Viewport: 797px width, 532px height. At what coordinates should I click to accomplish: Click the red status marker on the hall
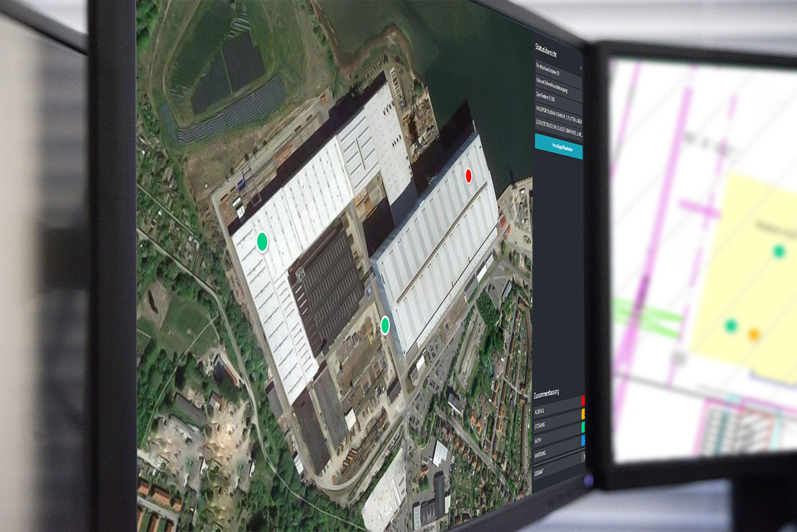[468, 175]
